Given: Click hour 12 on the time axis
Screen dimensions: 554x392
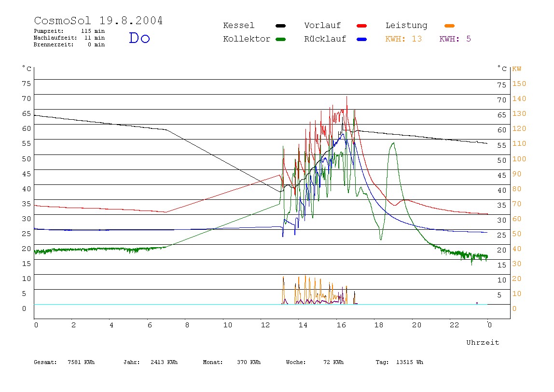Looking at the screenshot, I should tap(265, 325).
